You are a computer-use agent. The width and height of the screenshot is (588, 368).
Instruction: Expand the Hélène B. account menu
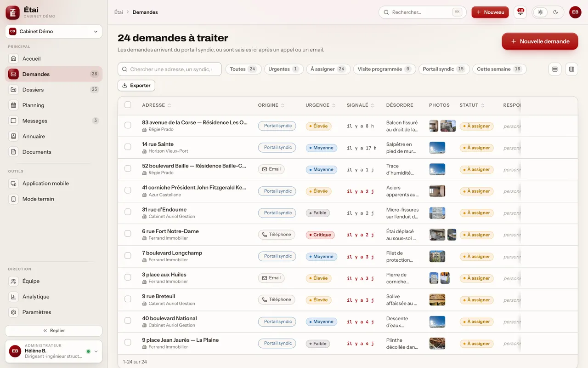point(54,351)
